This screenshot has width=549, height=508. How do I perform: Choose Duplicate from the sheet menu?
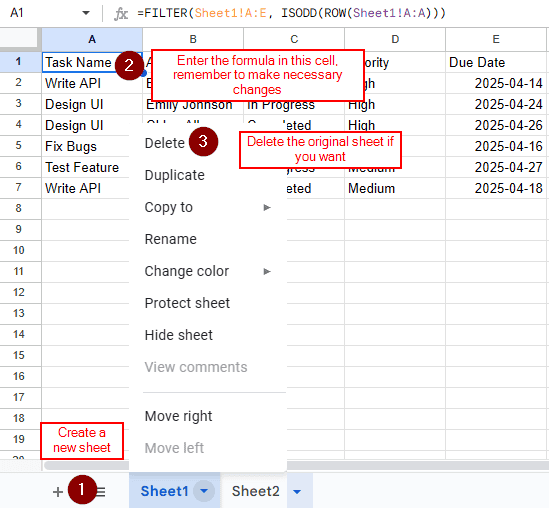[x=208, y=175]
